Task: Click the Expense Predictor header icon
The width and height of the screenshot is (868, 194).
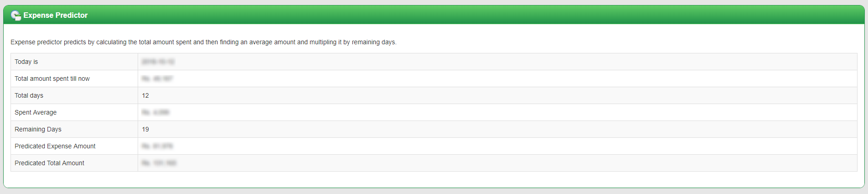Action: pos(16,16)
